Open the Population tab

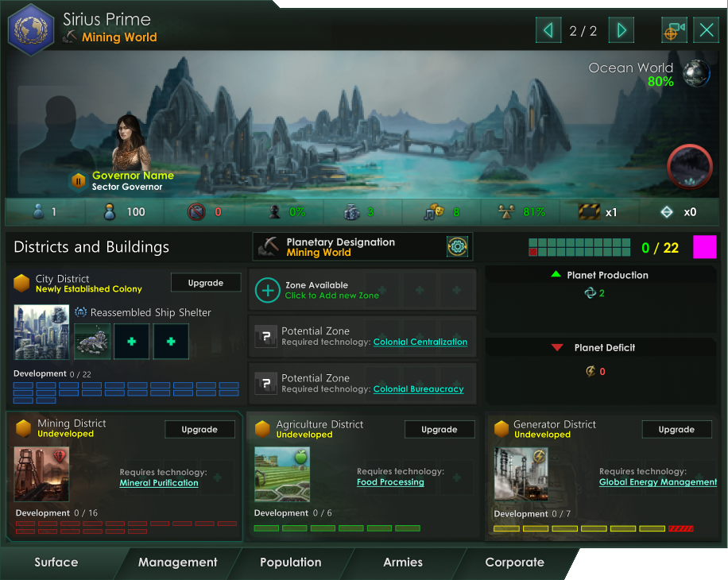291,563
